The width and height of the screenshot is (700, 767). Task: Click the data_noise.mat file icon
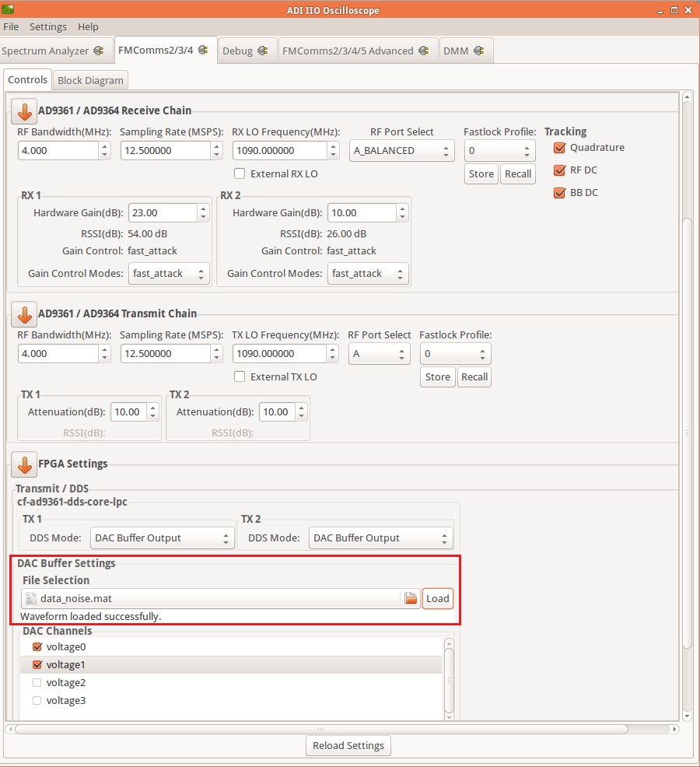click(x=31, y=599)
